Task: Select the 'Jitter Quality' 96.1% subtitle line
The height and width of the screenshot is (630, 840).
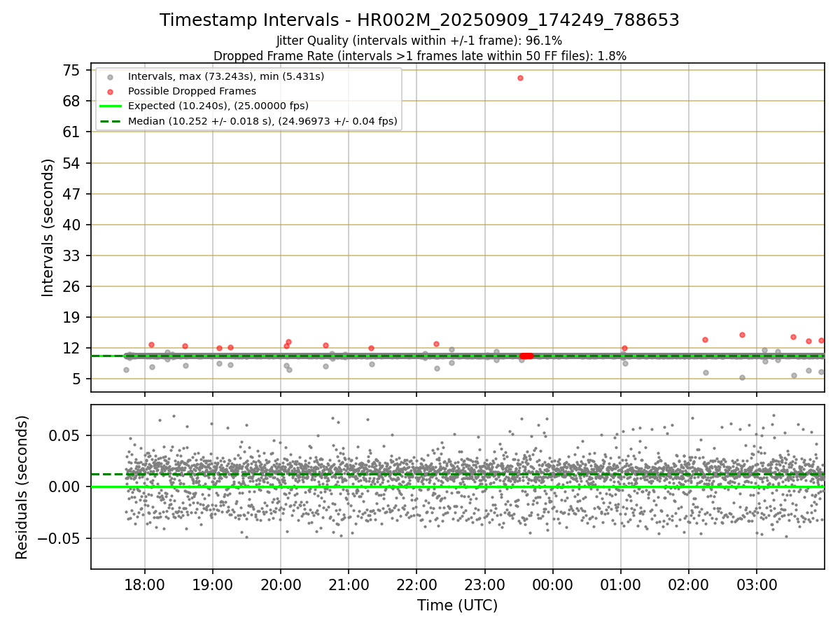Action: (x=419, y=41)
